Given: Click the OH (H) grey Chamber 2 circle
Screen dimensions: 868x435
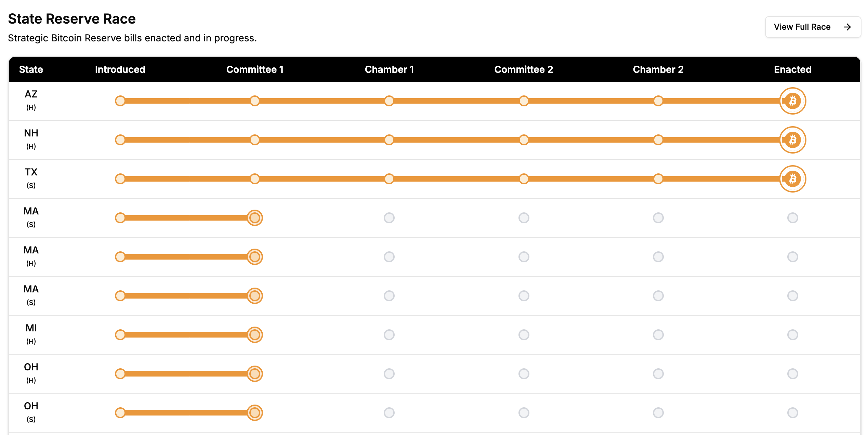Looking at the screenshot, I should click(658, 374).
